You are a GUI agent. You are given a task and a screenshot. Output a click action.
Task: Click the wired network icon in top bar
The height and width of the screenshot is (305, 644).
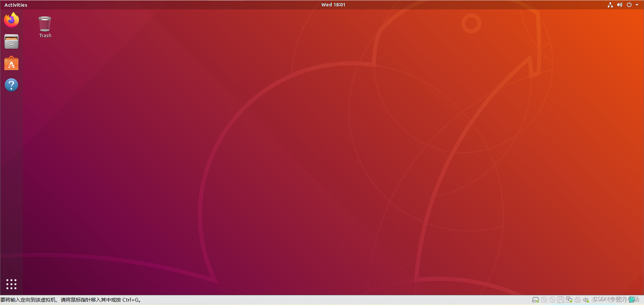click(x=610, y=5)
